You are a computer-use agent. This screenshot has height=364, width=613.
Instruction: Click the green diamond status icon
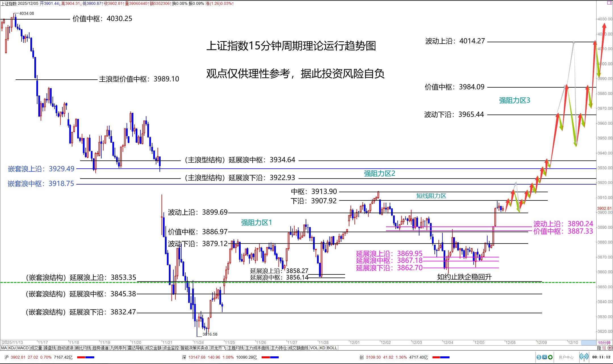pyautogui.click(x=550, y=357)
